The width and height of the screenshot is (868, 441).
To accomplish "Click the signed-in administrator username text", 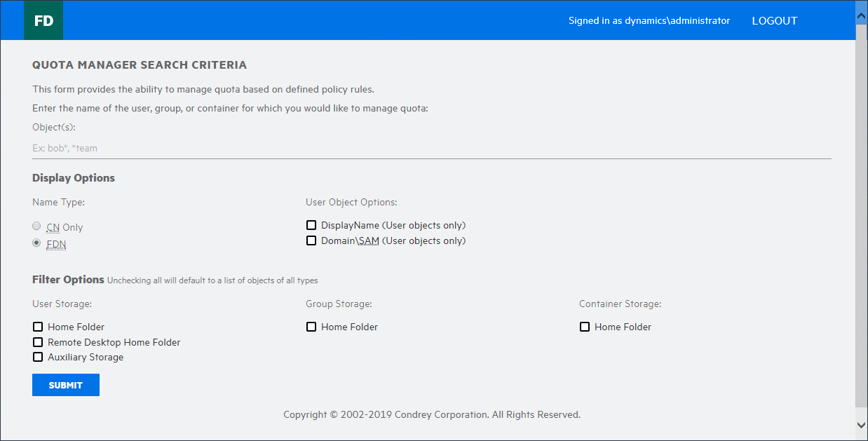I will click(649, 21).
